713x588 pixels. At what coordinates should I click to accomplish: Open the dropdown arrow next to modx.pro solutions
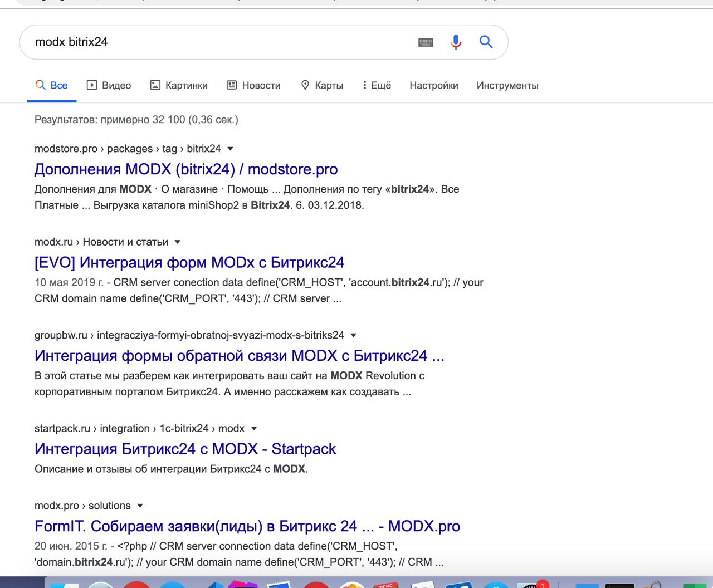[140, 506]
